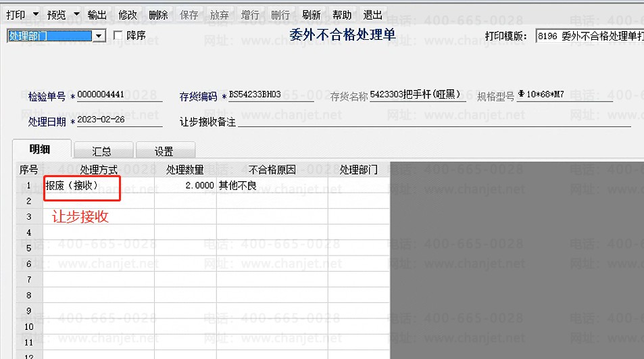Click the 委外不合格处理单 form title
The image size is (644, 359).
coord(342,34)
